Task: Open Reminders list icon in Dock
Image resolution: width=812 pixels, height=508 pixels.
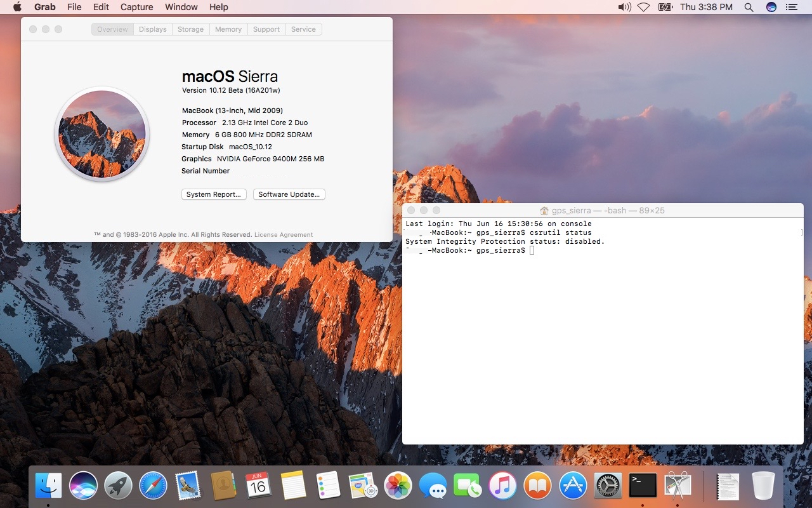Action: coord(328,486)
